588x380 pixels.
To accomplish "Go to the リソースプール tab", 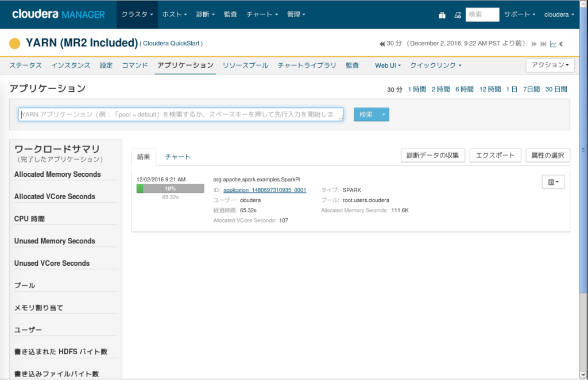I will 245,65.
